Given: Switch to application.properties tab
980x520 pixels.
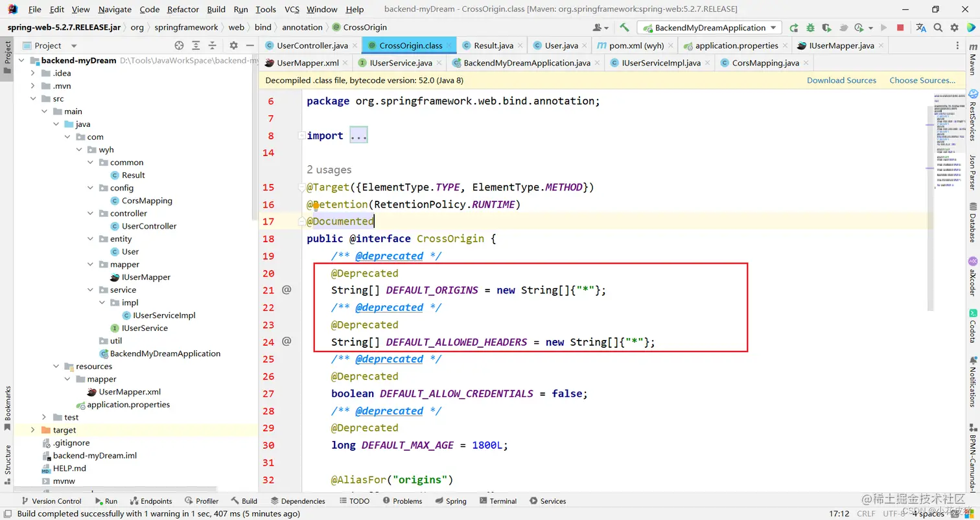Looking at the screenshot, I should [x=736, y=46].
